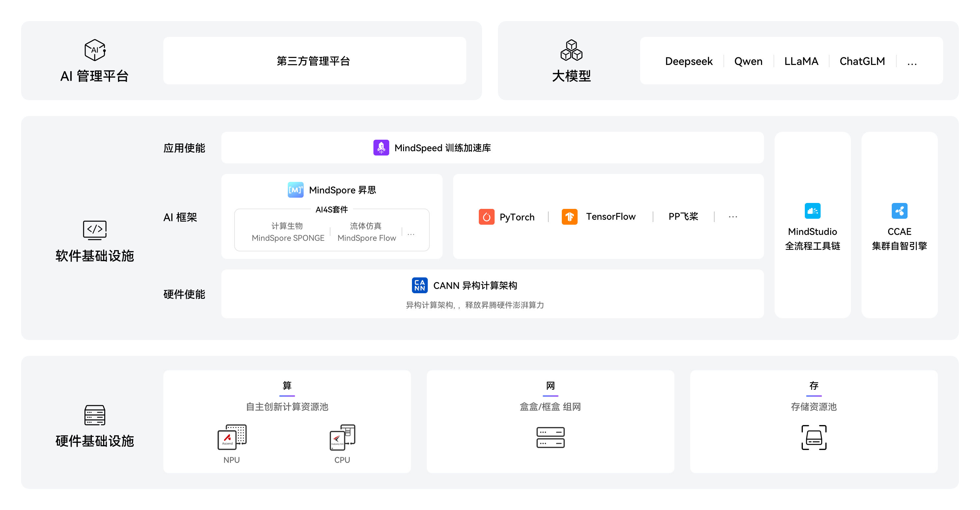This screenshot has width=980, height=510.
Task: Click the ChatGLM model label
Action: [862, 61]
